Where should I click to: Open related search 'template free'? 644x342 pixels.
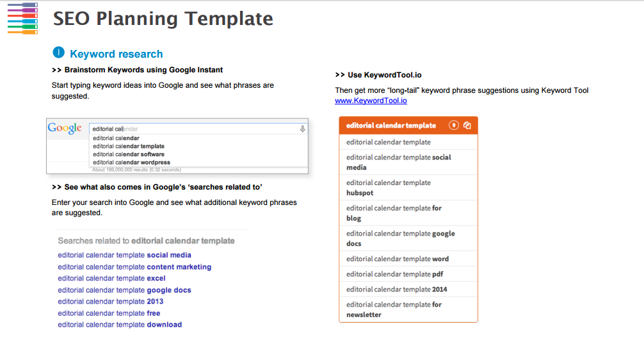109,313
